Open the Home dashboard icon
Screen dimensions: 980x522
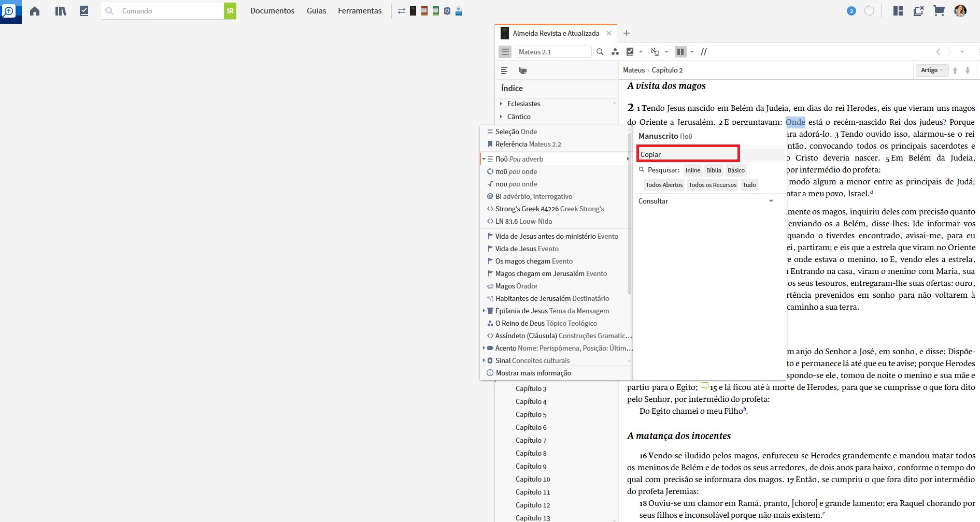tap(35, 11)
